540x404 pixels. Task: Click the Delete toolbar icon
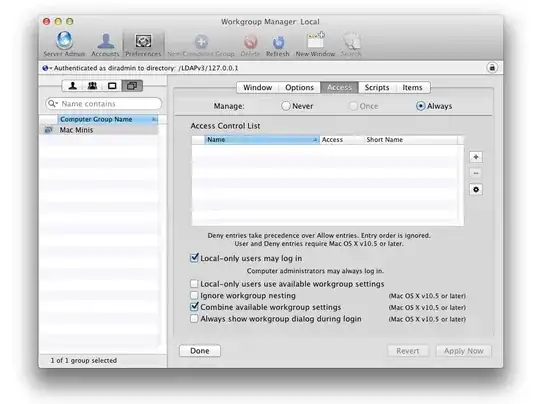click(250, 45)
